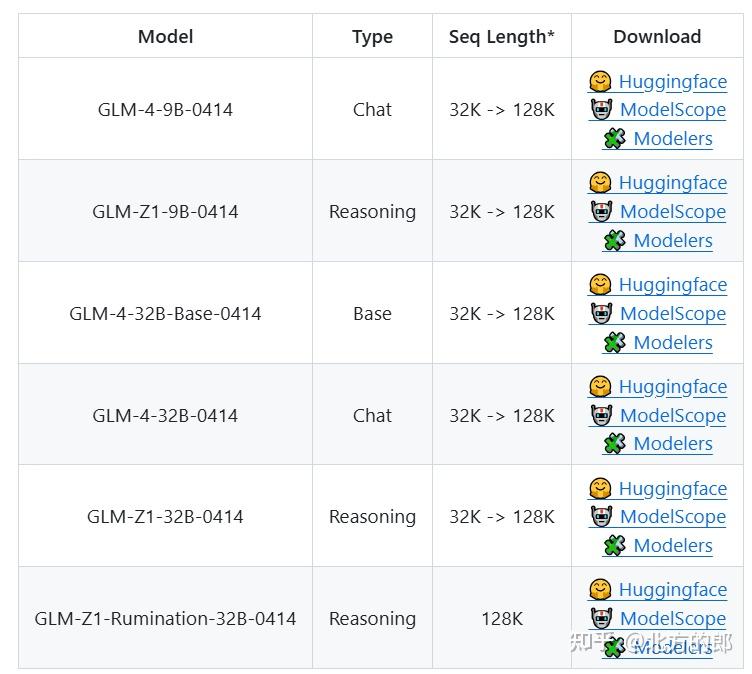The image size is (752, 674).
Task: Open ModelScope link for GLM-4-9B-0414
Action: [672, 110]
